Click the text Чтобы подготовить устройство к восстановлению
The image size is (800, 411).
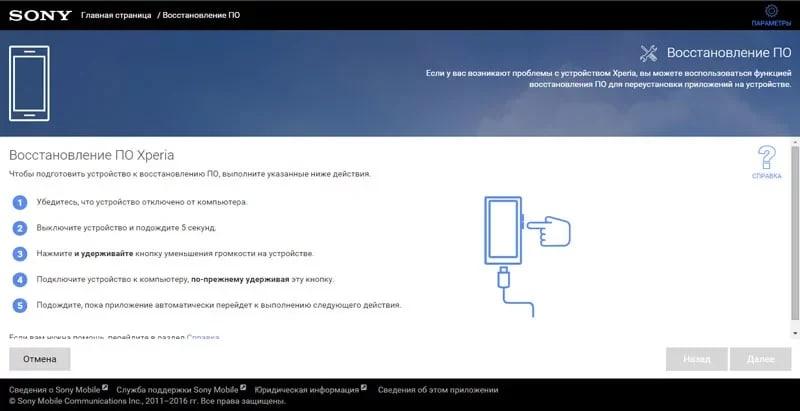190,174
